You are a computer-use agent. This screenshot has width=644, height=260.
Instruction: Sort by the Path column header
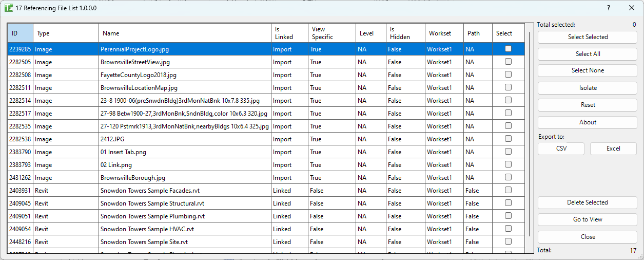point(478,33)
